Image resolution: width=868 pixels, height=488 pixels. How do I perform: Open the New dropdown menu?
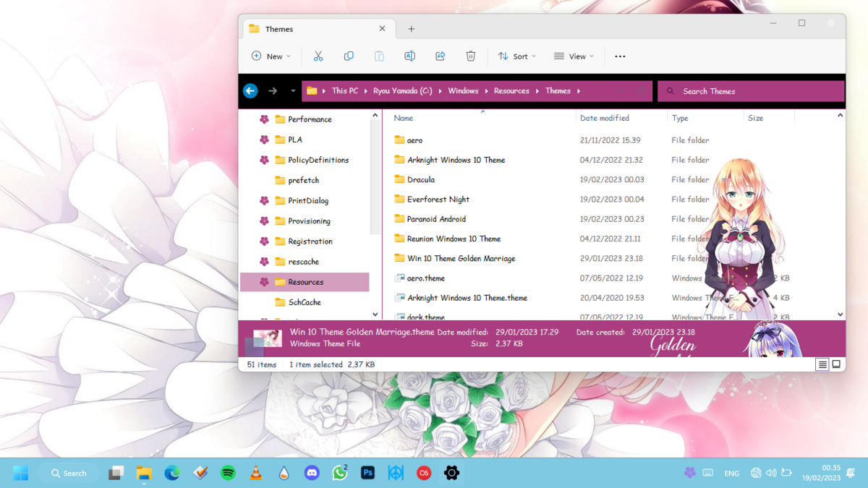(x=271, y=56)
